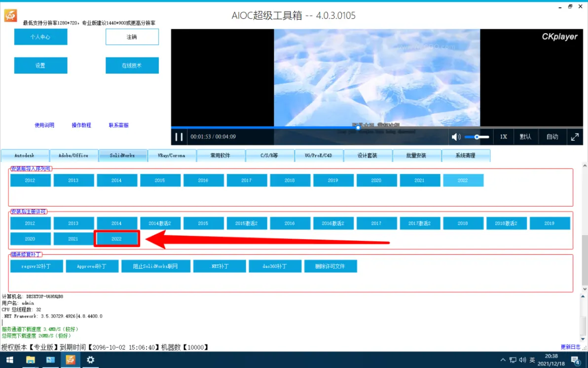Mute the video with the speaker icon
The image size is (588, 368).
pyautogui.click(x=456, y=137)
